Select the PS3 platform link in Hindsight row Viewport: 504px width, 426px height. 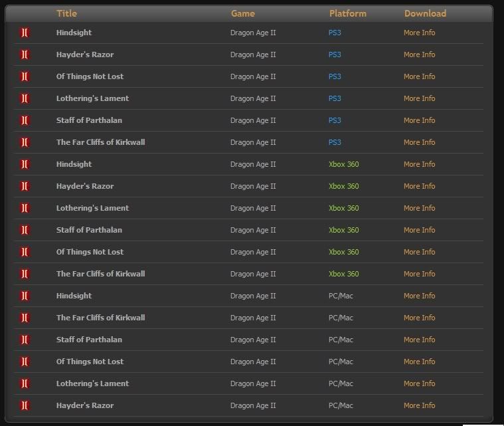[x=335, y=33]
